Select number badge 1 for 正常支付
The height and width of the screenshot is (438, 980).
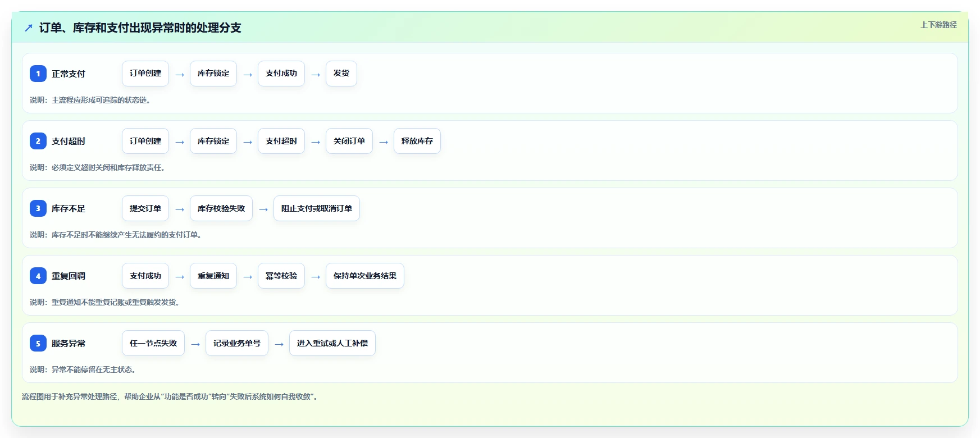tap(38, 74)
